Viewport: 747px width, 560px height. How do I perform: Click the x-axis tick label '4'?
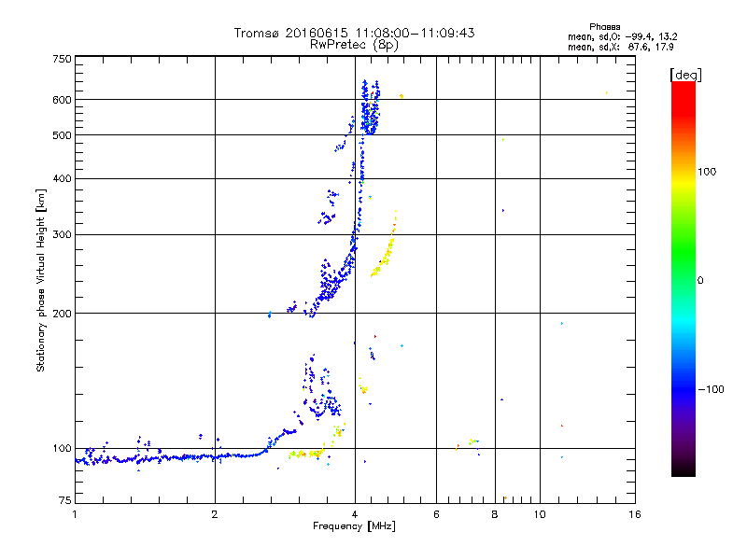pos(355,514)
